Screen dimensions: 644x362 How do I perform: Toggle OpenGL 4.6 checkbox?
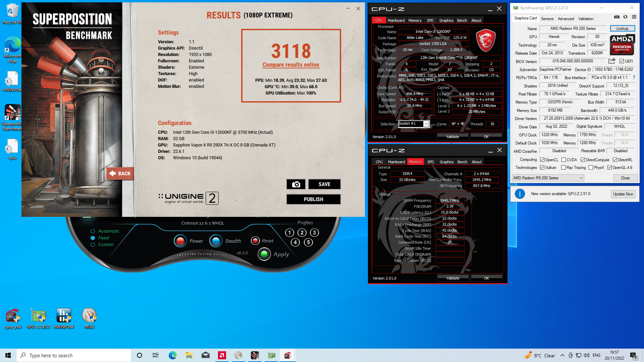(609, 168)
